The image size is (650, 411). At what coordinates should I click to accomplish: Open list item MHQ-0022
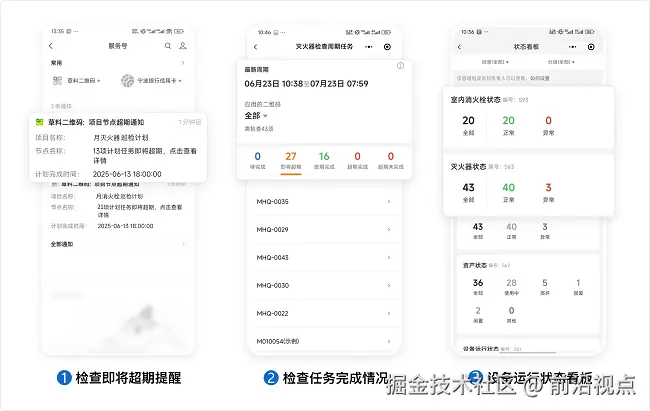324,314
